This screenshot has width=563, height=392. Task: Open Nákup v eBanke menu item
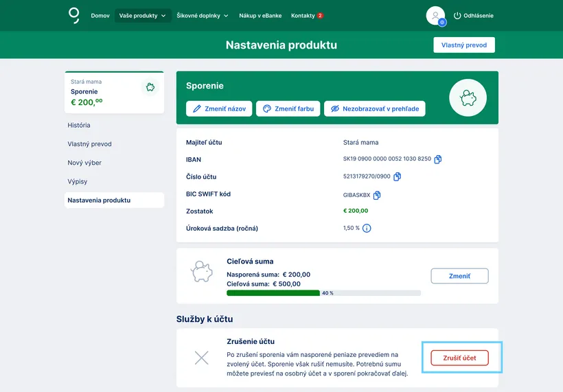260,16
